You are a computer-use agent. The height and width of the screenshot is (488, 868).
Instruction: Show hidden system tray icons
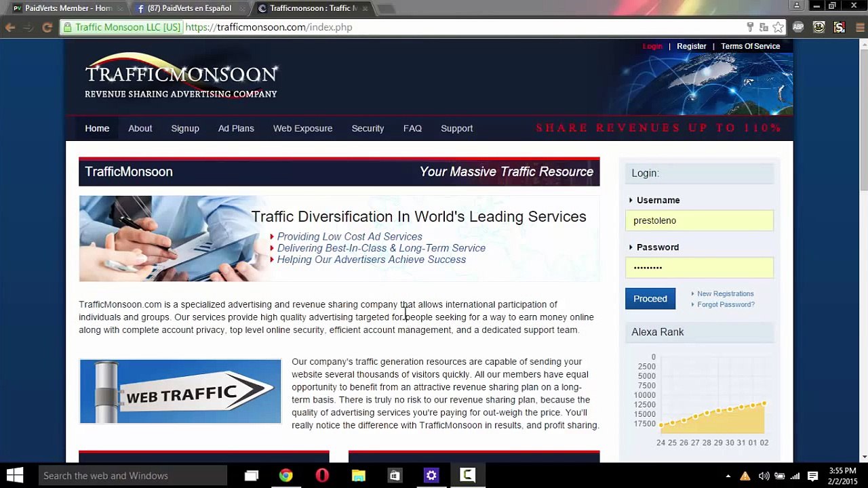pyautogui.click(x=728, y=476)
